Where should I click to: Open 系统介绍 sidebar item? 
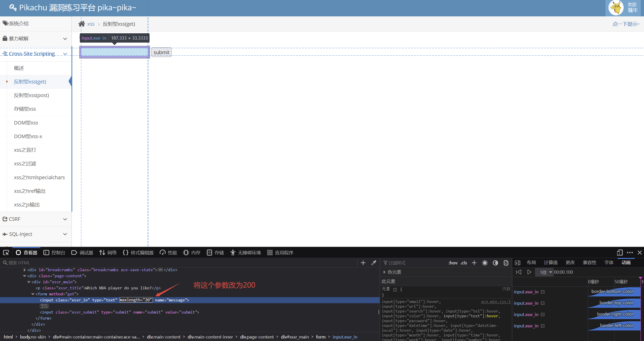(36, 24)
